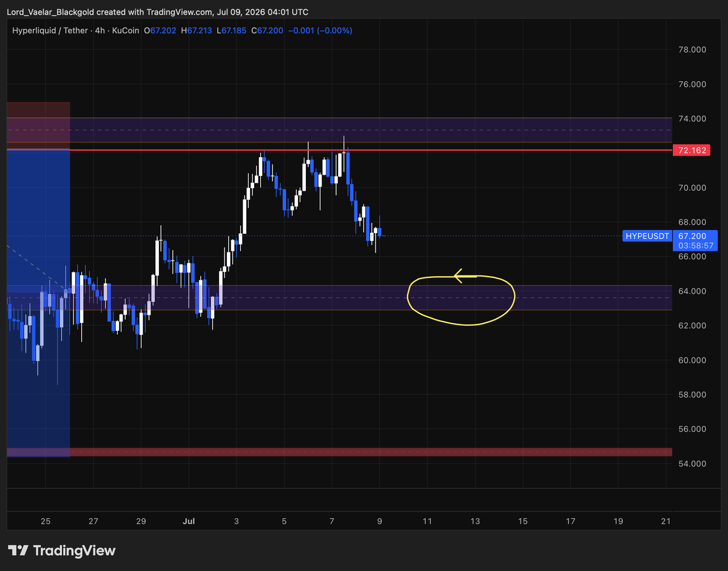Image resolution: width=728 pixels, height=571 pixels.
Task: Click the 68.000 price axis label
Action: pyautogui.click(x=692, y=222)
